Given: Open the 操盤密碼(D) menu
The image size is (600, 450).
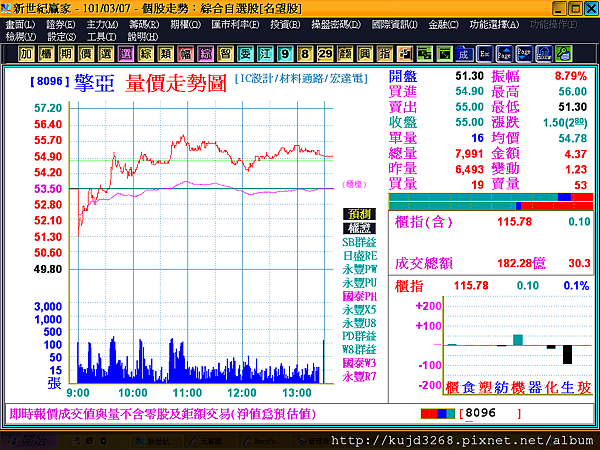Looking at the screenshot, I should click(x=336, y=24).
